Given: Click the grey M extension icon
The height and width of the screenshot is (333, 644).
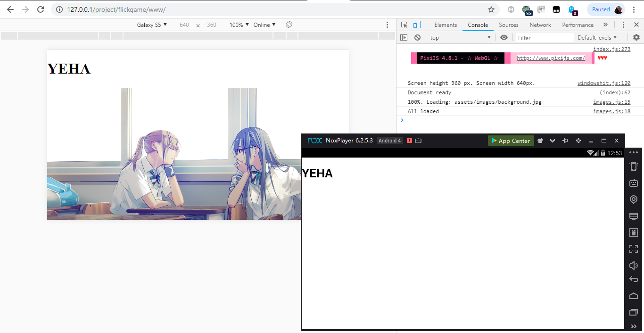Looking at the screenshot, I should tap(511, 9).
